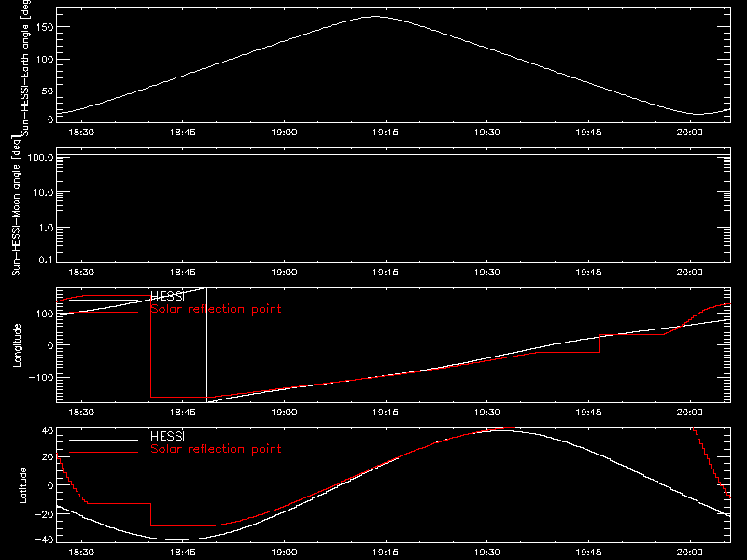Click 19:45 time label under Moon angle plot

coord(588,272)
